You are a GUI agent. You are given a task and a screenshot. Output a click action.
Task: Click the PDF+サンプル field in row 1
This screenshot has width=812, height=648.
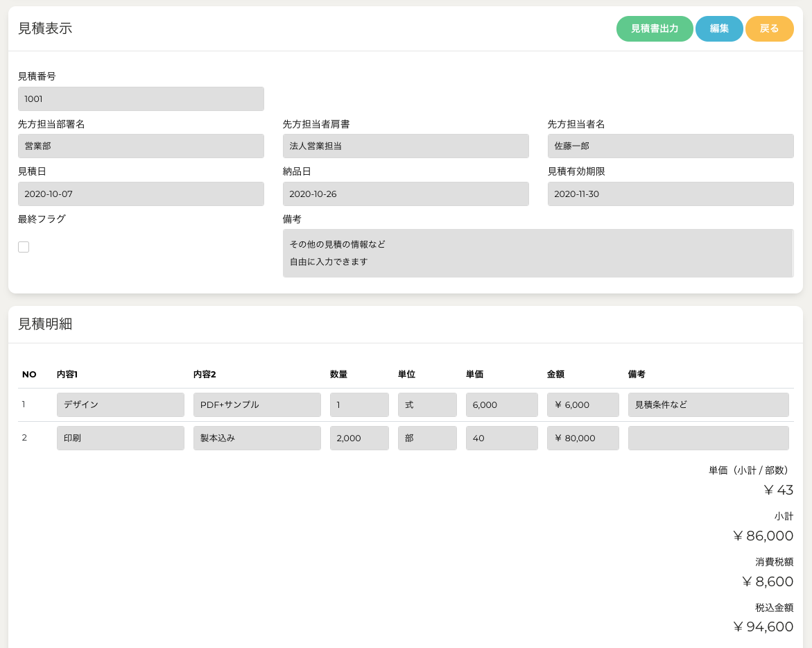pyautogui.click(x=257, y=404)
